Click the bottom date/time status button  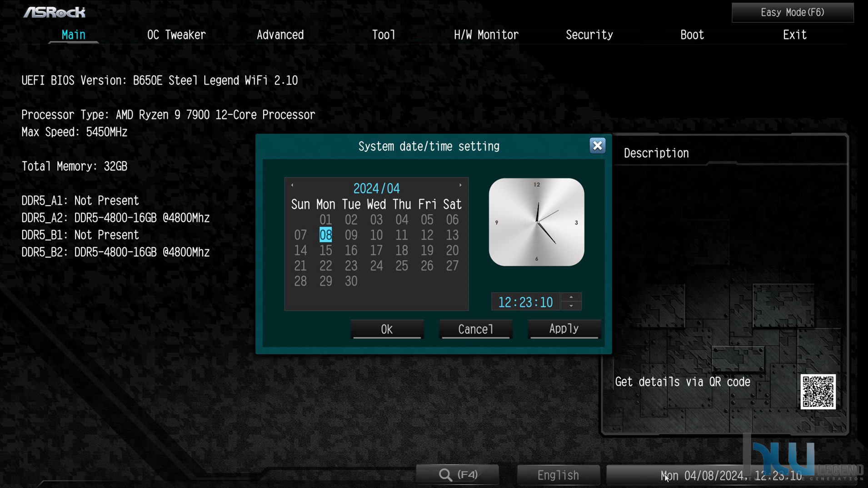(730, 475)
